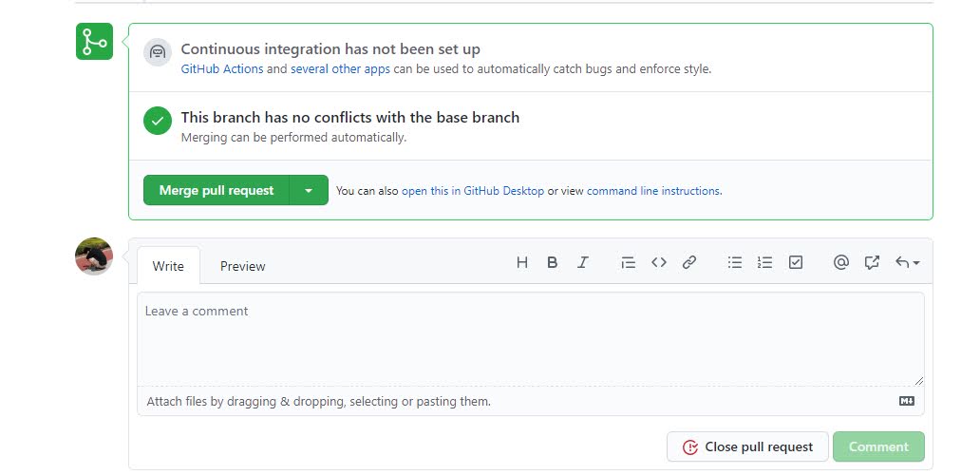
Task: Insert a quote block
Action: 628,263
